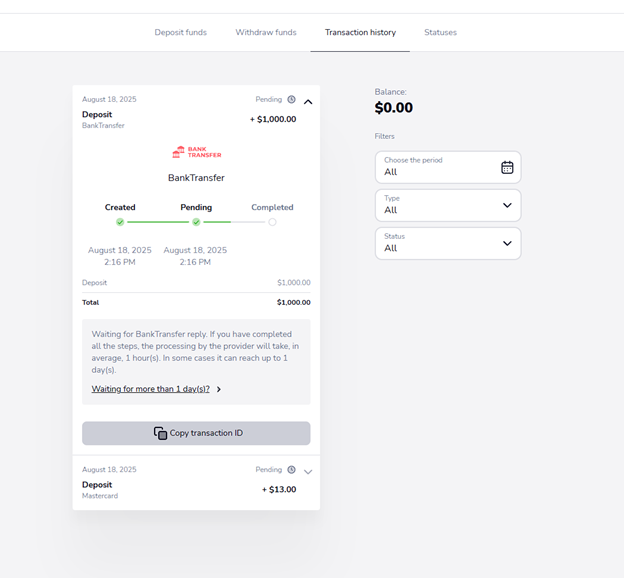Viewport: 624px width, 578px height.
Task: Expand the Mastercard deposit details
Action: [x=308, y=471]
